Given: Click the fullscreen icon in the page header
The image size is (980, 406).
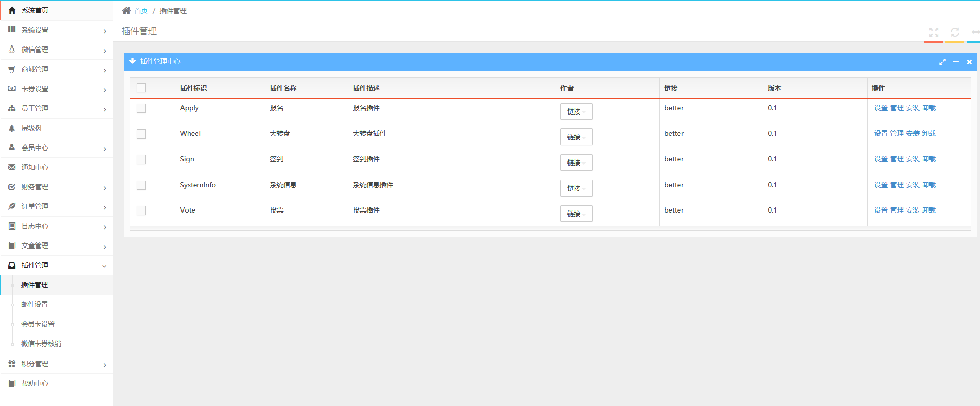Looking at the screenshot, I should tap(934, 32).
